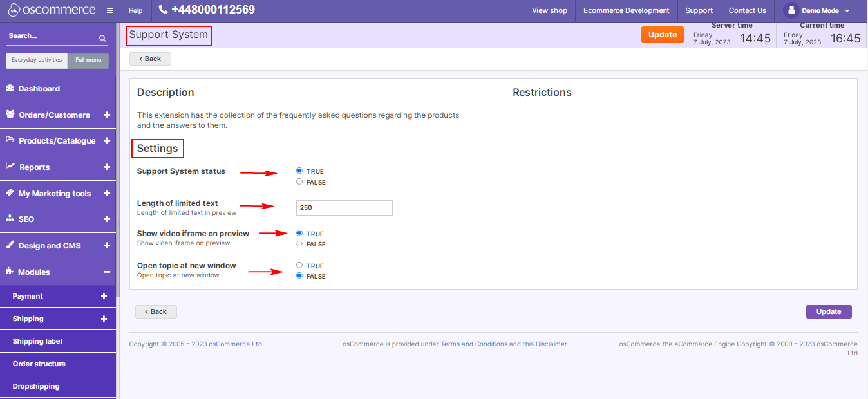Open Dropshipping menu item
This screenshot has height=399, width=868.
(x=58, y=386)
